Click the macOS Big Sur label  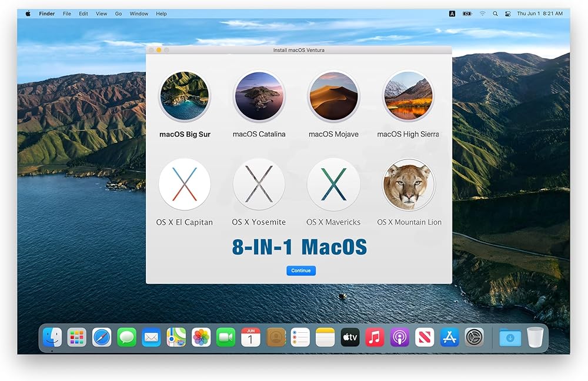[x=185, y=134]
